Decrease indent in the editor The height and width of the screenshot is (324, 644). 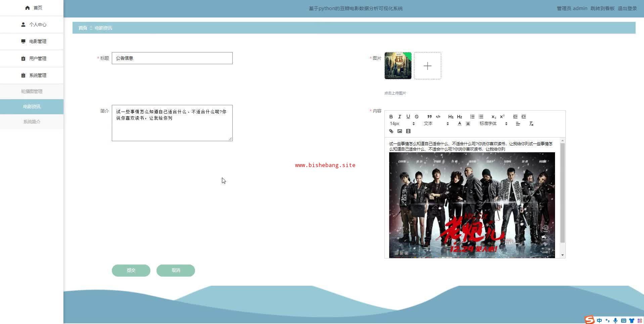(515, 117)
